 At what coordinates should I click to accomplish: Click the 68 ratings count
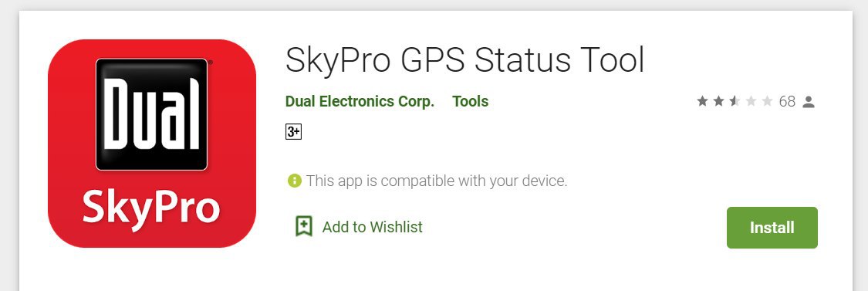[x=787, y=102]
